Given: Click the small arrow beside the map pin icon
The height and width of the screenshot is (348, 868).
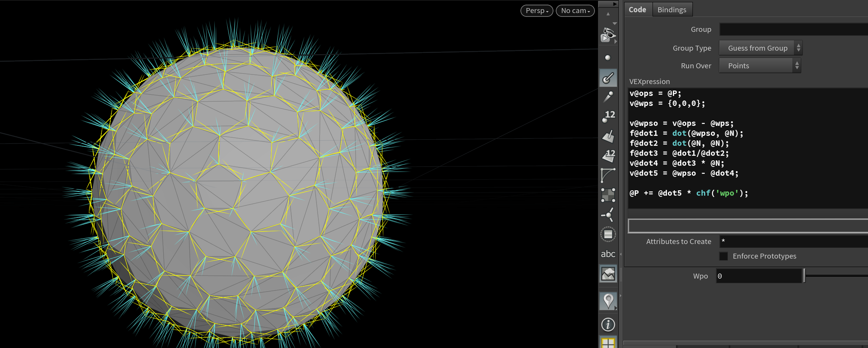Looking at the screenshot, I should (616, 308).
